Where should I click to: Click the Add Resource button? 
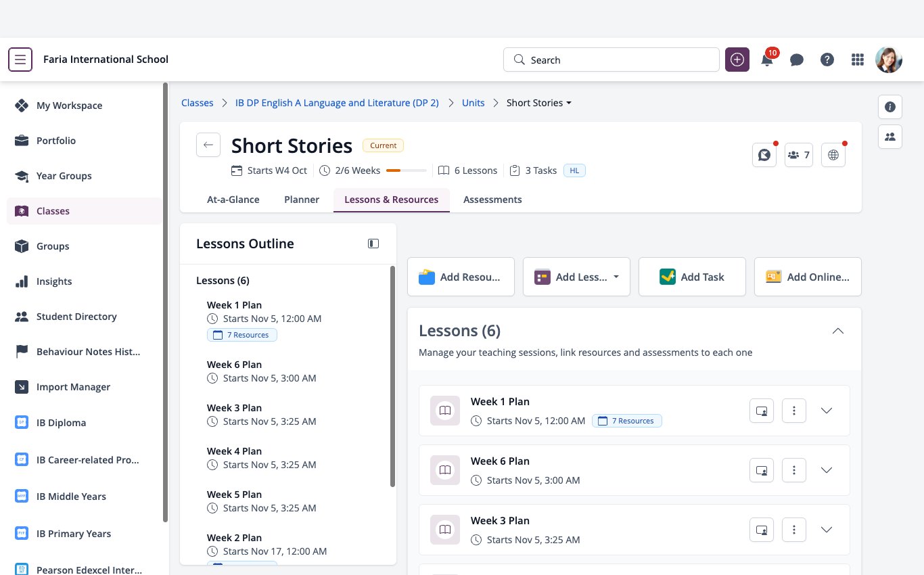coord(461,277)
